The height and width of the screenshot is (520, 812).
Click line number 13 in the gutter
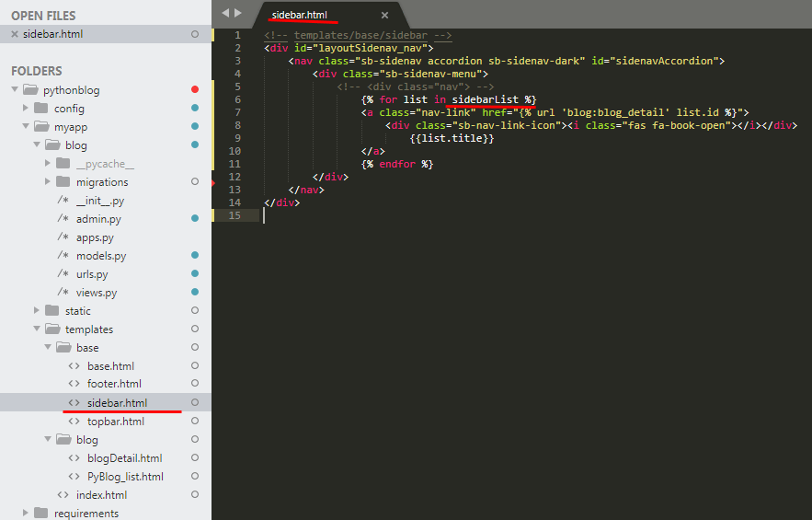click(234, 190)
